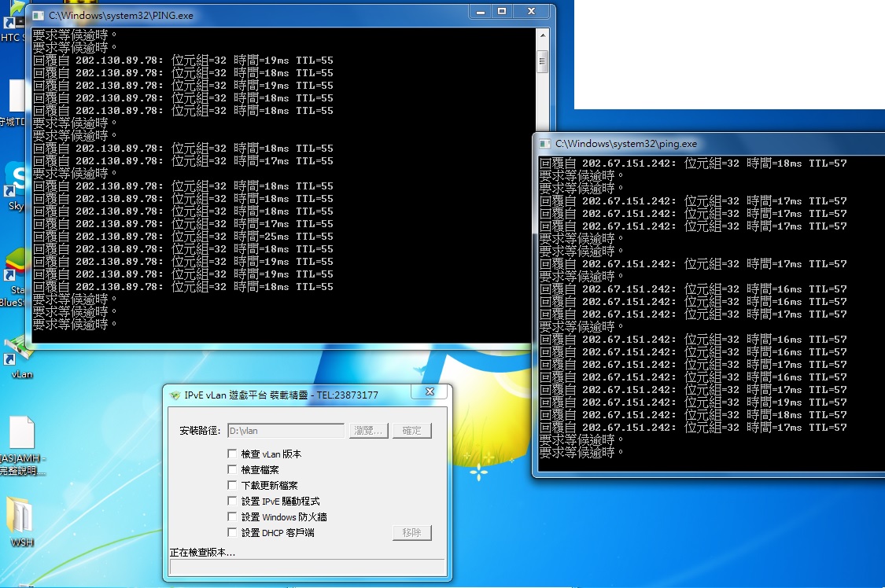Maximize the PING.exe console window

(502, 12)
